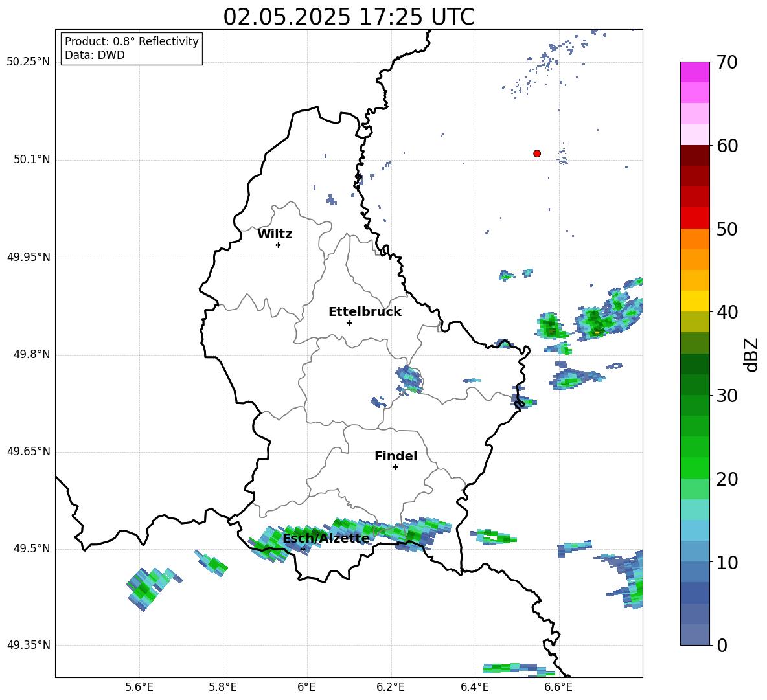767x700 pixels.
Task: Click the Esch/Alzette city label
Action: point(326,538)
